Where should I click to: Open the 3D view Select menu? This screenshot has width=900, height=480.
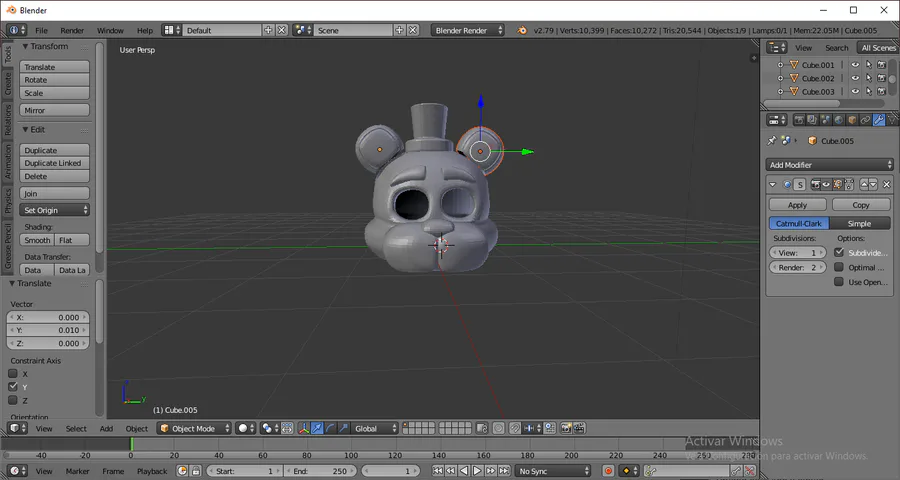pyautogui.click(x=76, y=428)
